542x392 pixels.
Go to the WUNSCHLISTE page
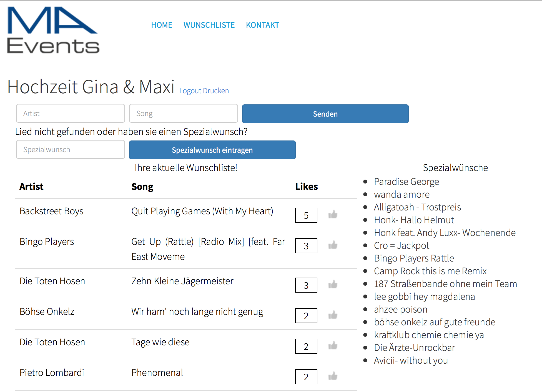click(209, 25)
